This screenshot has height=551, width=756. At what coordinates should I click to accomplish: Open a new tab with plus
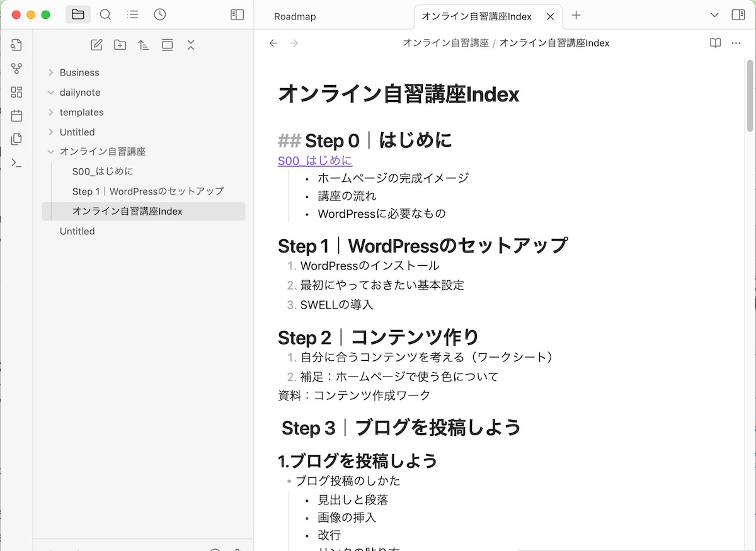576,16
